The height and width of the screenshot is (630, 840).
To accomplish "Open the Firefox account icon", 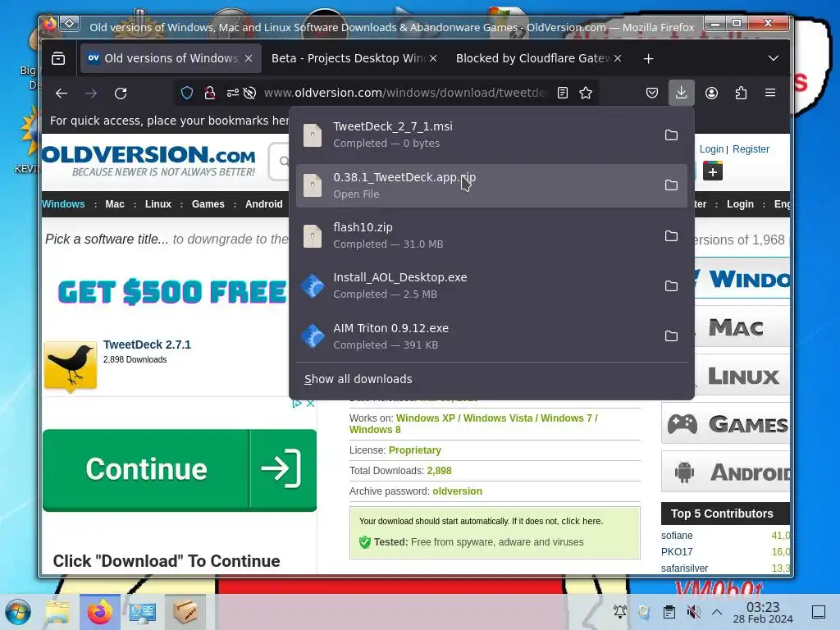I will tap(711, 94).
